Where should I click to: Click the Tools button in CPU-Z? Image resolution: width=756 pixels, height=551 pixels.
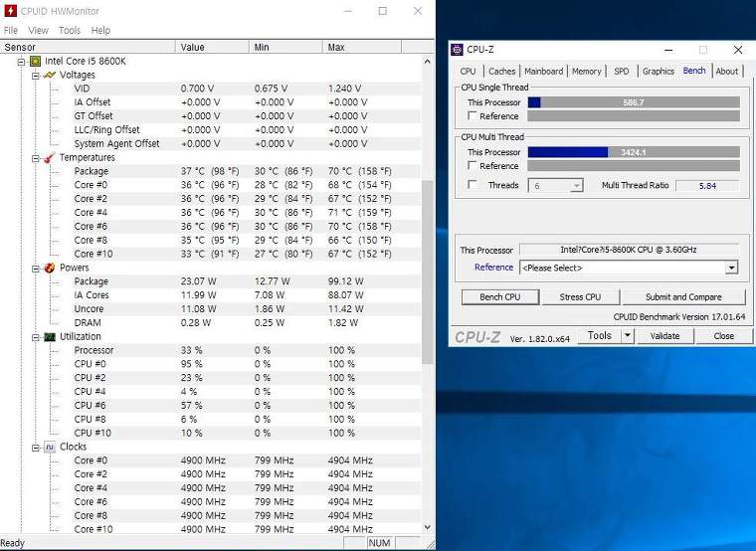click(599, 335)
